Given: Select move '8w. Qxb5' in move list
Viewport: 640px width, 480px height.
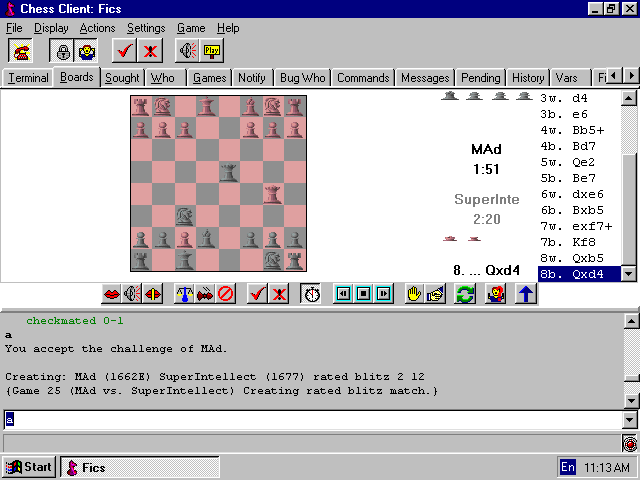Looking at the screenshot, I should point(579,258).
